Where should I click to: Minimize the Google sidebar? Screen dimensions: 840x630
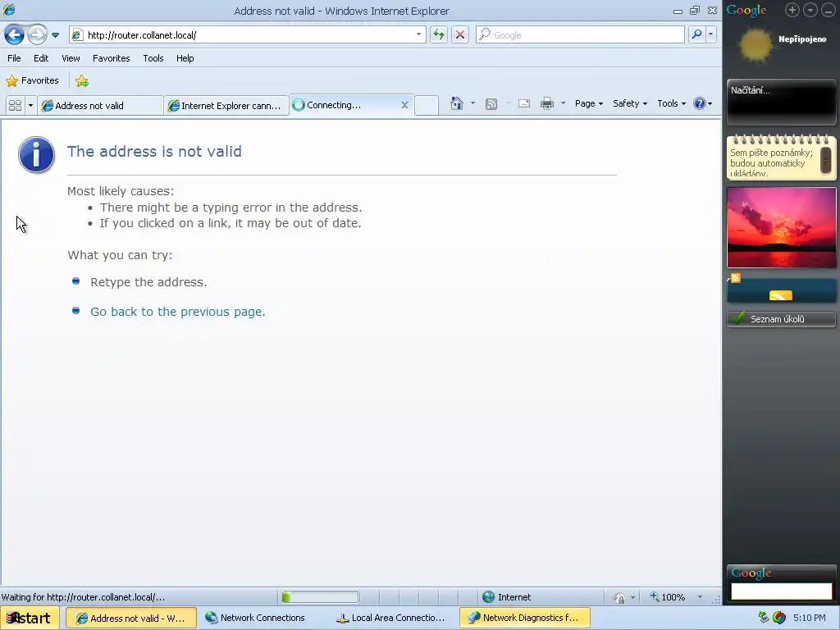(x=828, y=10)
